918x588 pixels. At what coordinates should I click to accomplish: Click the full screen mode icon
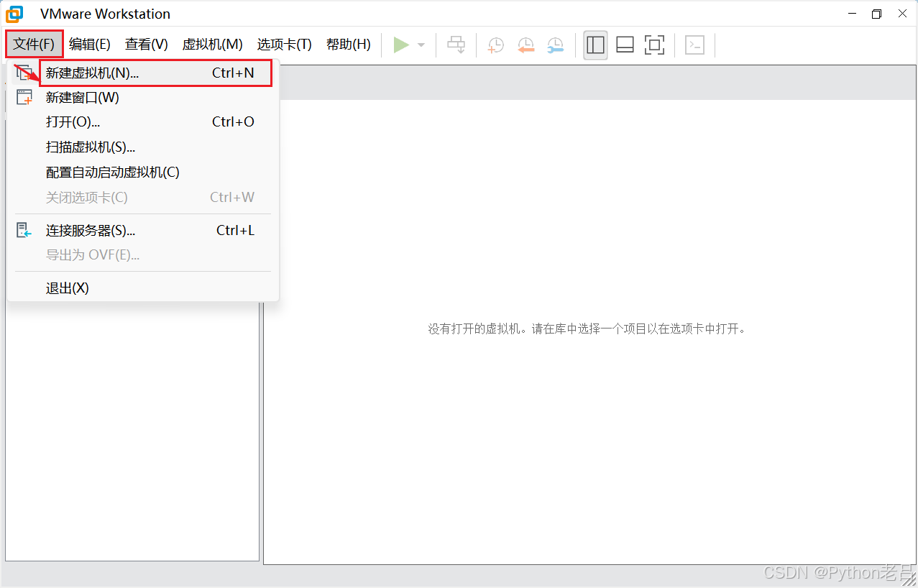coord(654,45)
